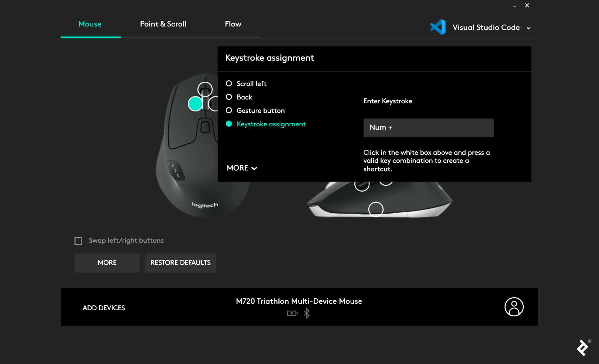Choose the Scroll left radio option
Viewport: 599px width, 364px height.
pyautogui.click(x=229, y=84)
